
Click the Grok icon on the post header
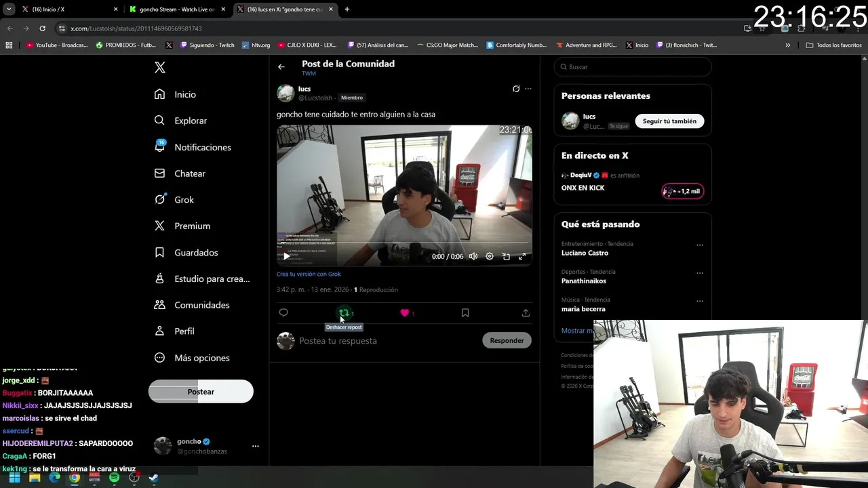[516, 89]
